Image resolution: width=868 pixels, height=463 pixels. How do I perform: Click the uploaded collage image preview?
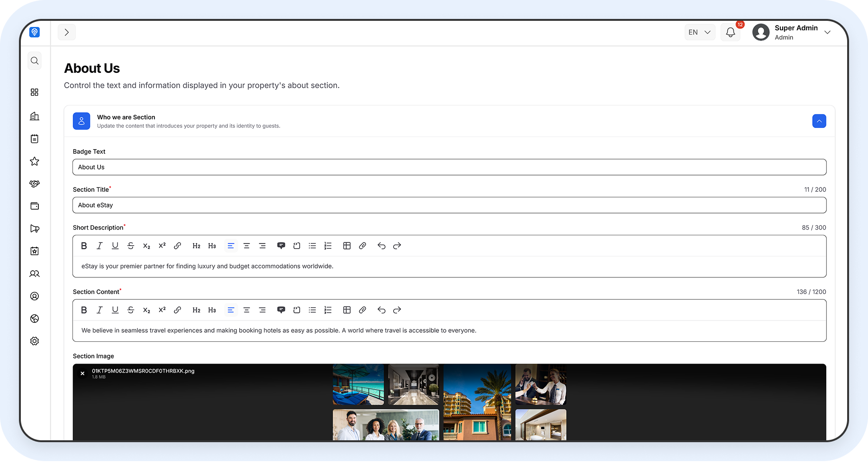tap(449, 402)
